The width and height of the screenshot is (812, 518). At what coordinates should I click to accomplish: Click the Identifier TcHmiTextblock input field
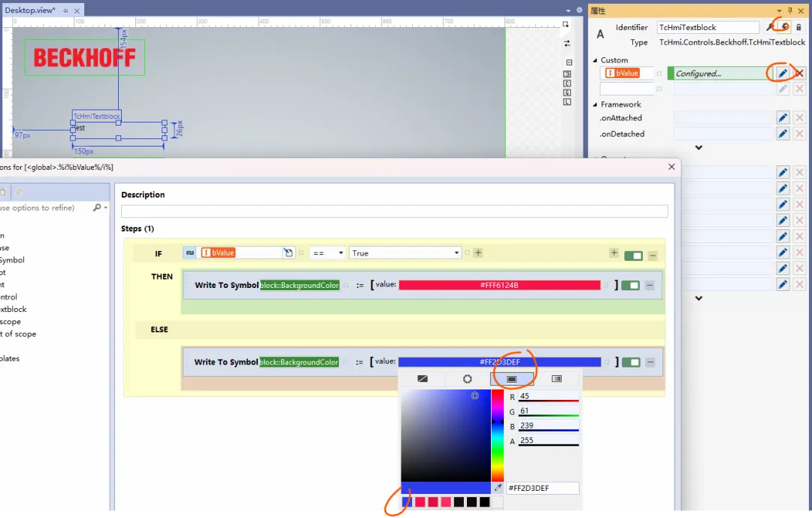708,27
